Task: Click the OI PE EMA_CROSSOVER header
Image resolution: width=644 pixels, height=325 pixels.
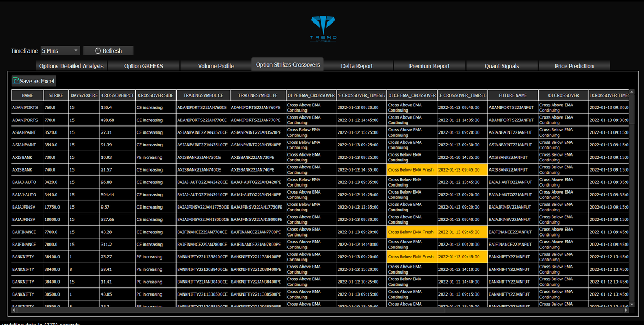Action: point(311,95)
